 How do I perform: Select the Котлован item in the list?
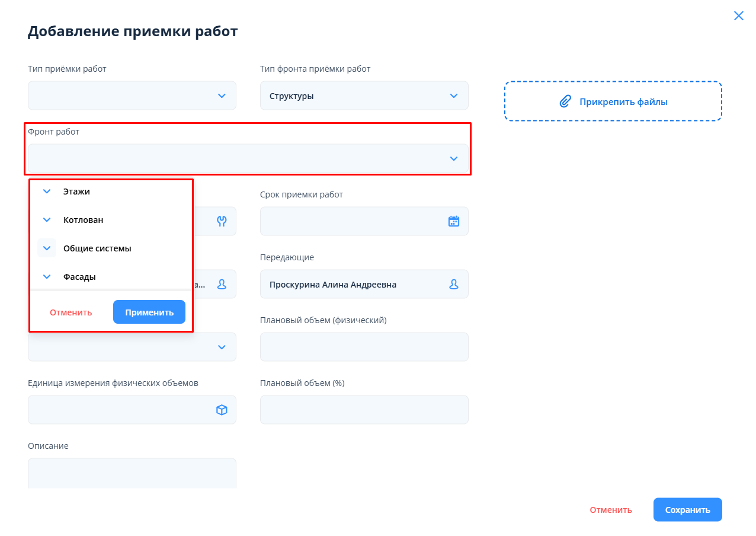coord(83,220)
